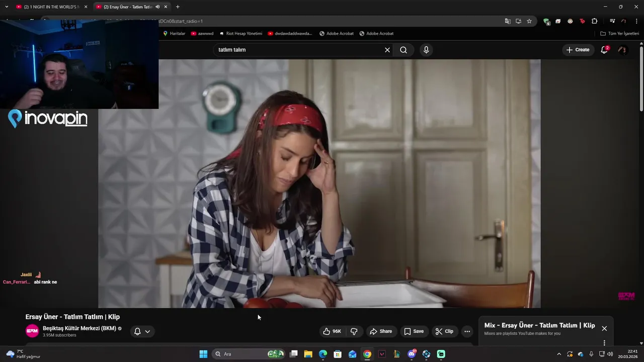Open the Tüm Yer İşaretleri bookmarks folder
Viewport: 644px width, 362px height.
pos(620,33)
